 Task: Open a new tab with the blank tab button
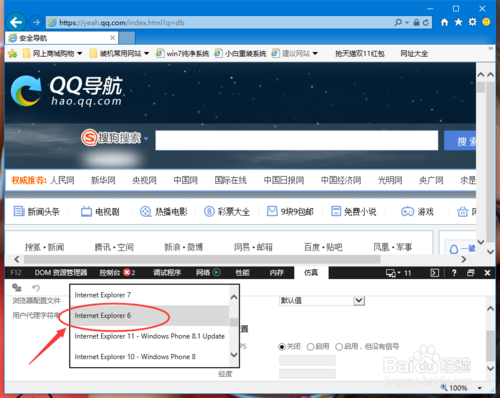click(127, 38)
